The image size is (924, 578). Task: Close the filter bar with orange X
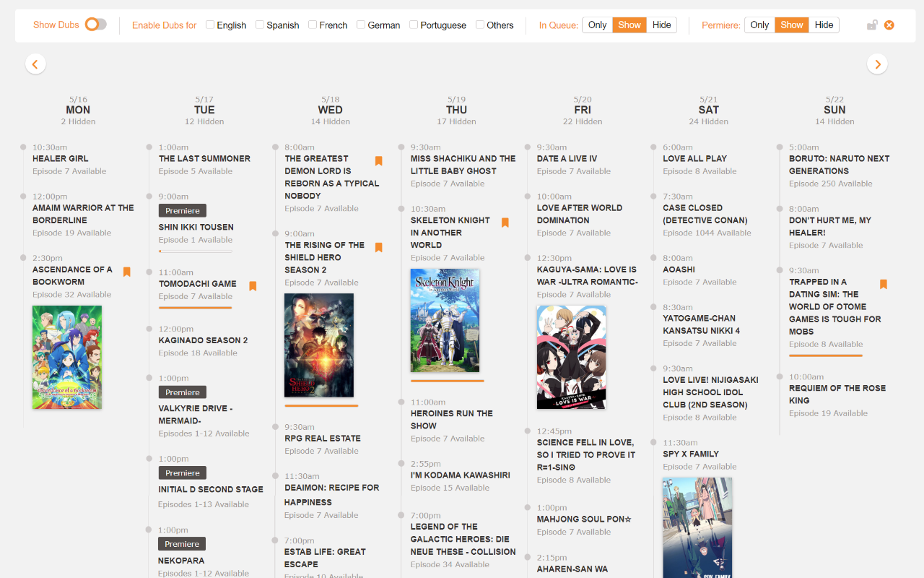coord(889,25)
